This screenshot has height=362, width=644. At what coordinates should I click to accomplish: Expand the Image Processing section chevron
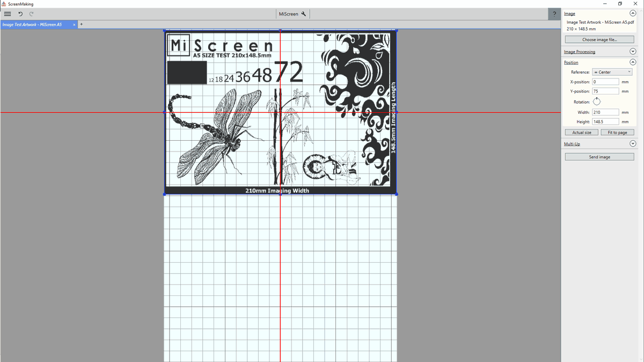(633, 52)
